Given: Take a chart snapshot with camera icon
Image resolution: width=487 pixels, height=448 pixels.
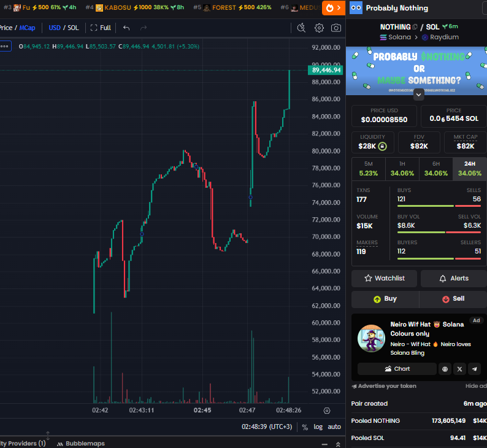Looking at the screenshot, I should click(336, 28).
